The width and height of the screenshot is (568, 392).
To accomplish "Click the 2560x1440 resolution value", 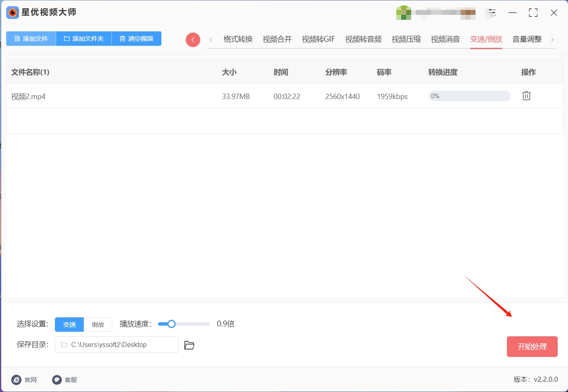I will [343, 97].
